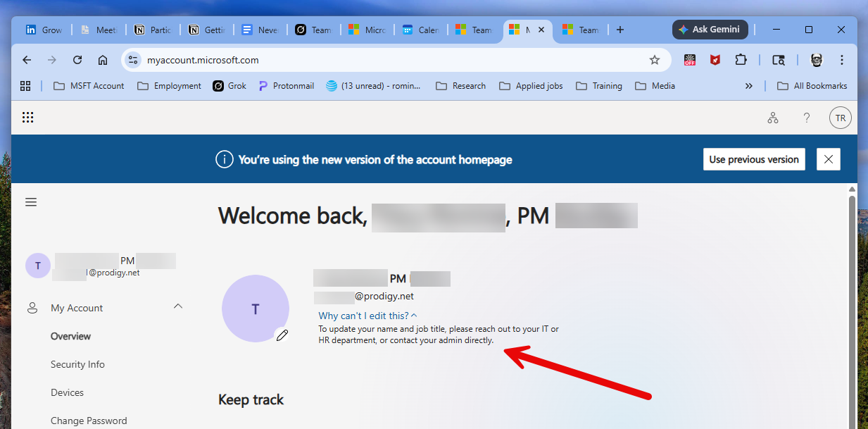Click the browser forward arrow

click(51, 60)
